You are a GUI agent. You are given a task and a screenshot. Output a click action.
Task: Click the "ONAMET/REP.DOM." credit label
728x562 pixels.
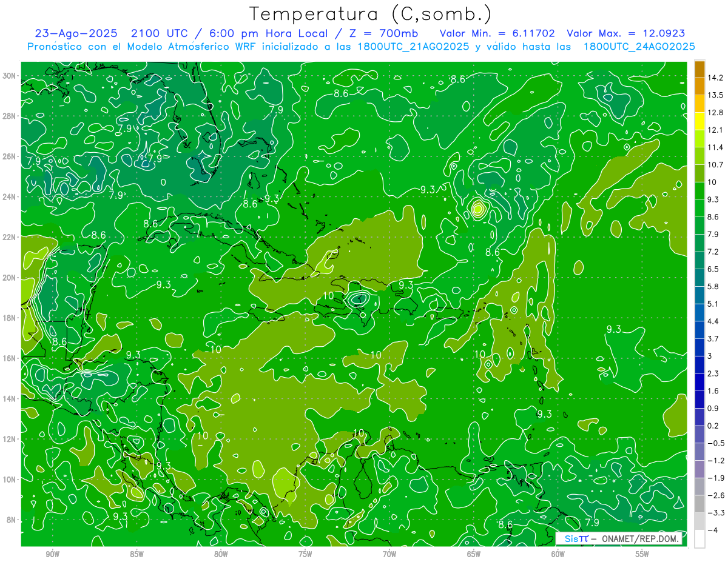pos(640,538)
